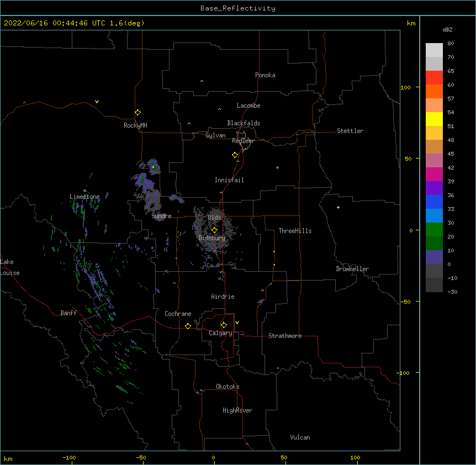Select the royal blue swatch in dBZ legend
476x465 pixels.
pyautogui.click(x=434, y=202)
